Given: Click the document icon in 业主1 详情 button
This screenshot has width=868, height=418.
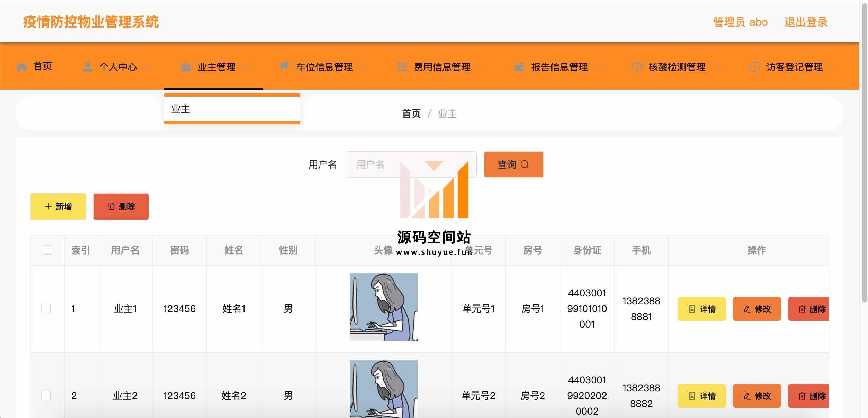Looking at the screenshot, I should tap(692, 309).
